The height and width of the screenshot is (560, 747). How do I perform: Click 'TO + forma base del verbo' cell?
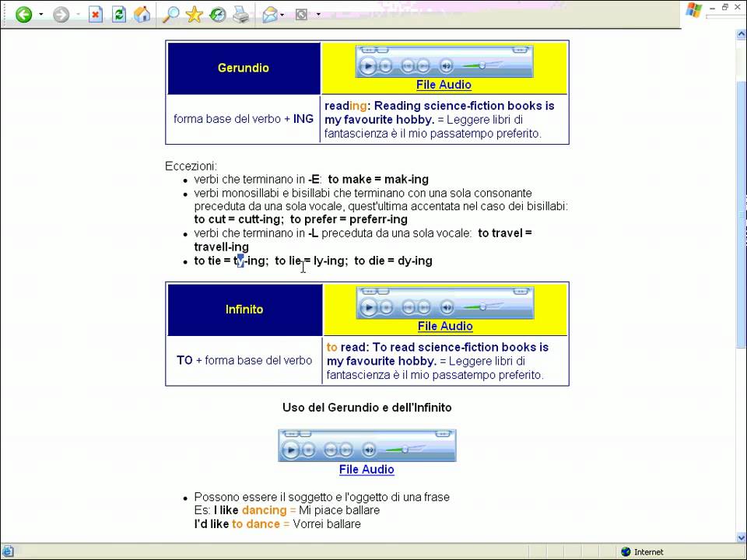point(244,360)
